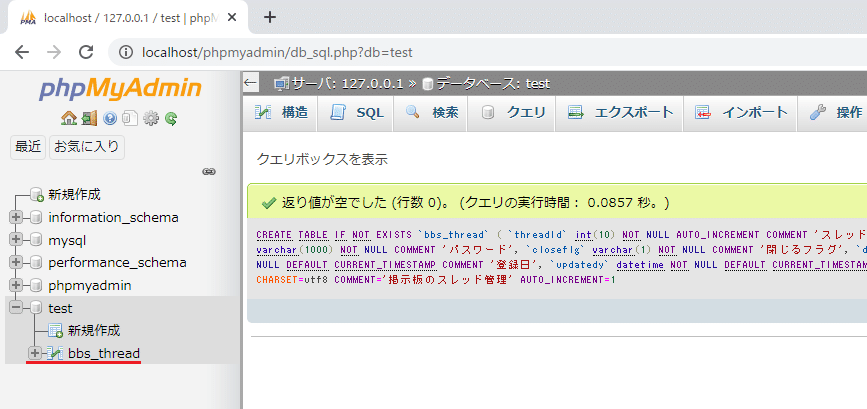867x409 pixels.
Task: Click the bbs_thread table icon
Action: click(x=54, y=353)
